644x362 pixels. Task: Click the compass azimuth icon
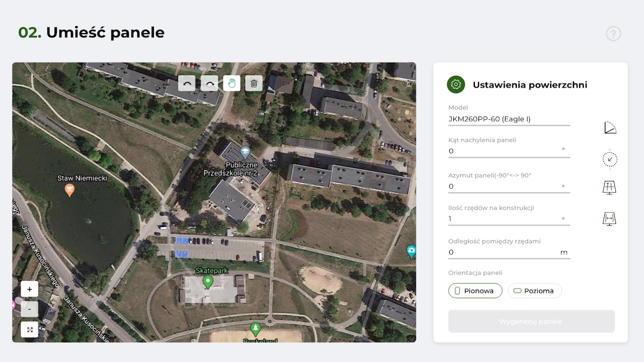[x=610, y=159]
